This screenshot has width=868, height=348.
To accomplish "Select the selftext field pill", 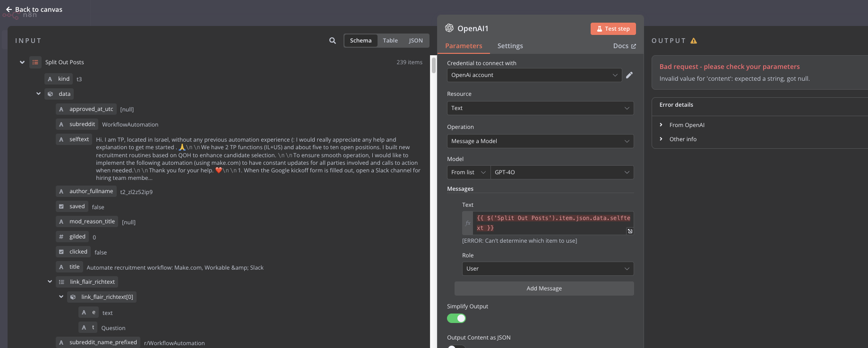I will [74, 139].
